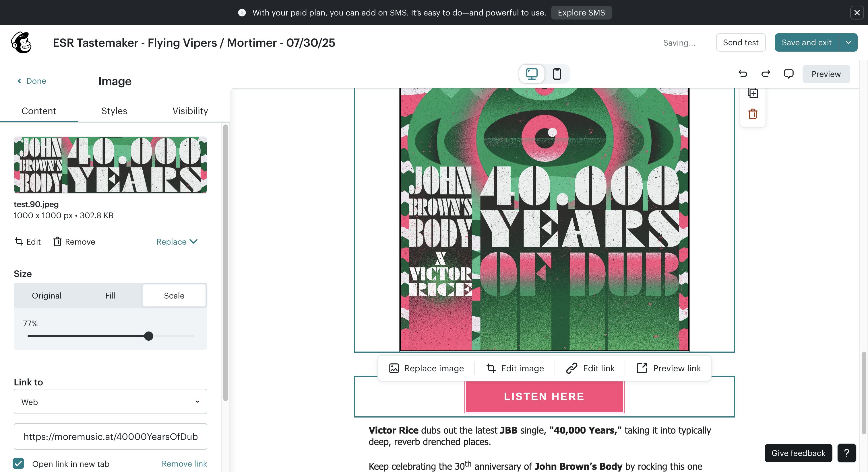Expand the Replace dropdown
The height and width of the screenshot is (472, 868).
(177, 241)
